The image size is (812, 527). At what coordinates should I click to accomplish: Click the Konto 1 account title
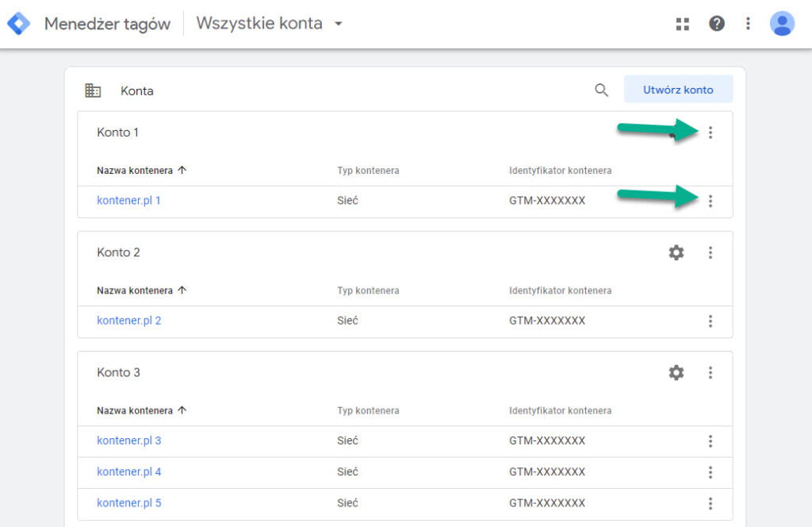(x=117, y=132)
